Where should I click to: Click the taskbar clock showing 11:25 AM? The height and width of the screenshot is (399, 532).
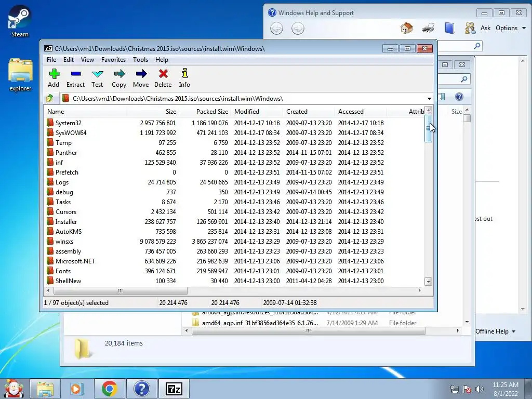(x=506, y=389)
